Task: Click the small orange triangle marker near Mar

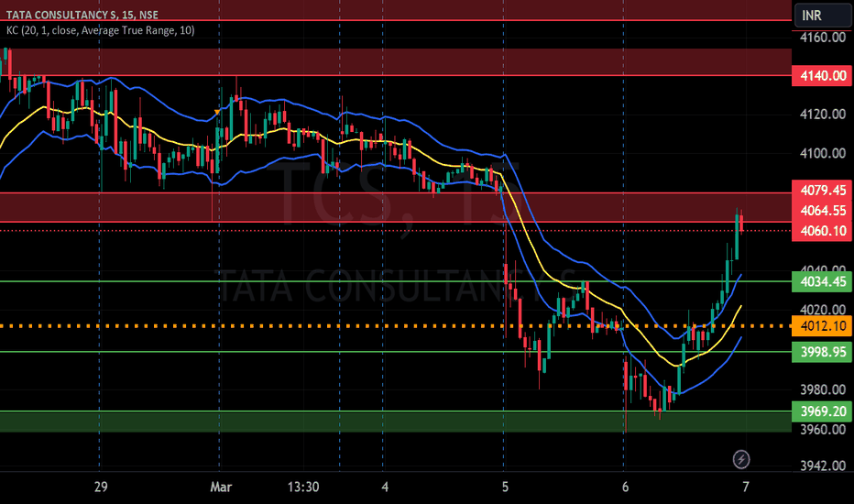Action: [x=217, y=112]
